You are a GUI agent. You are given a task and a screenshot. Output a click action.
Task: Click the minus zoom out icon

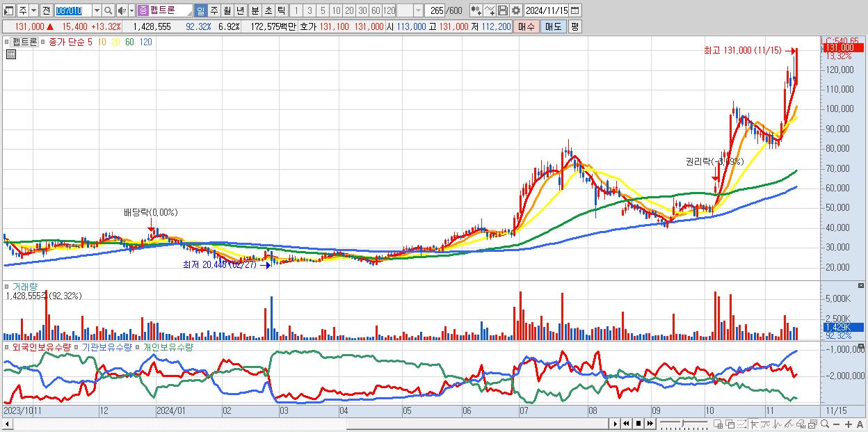(x=836, y=424)
